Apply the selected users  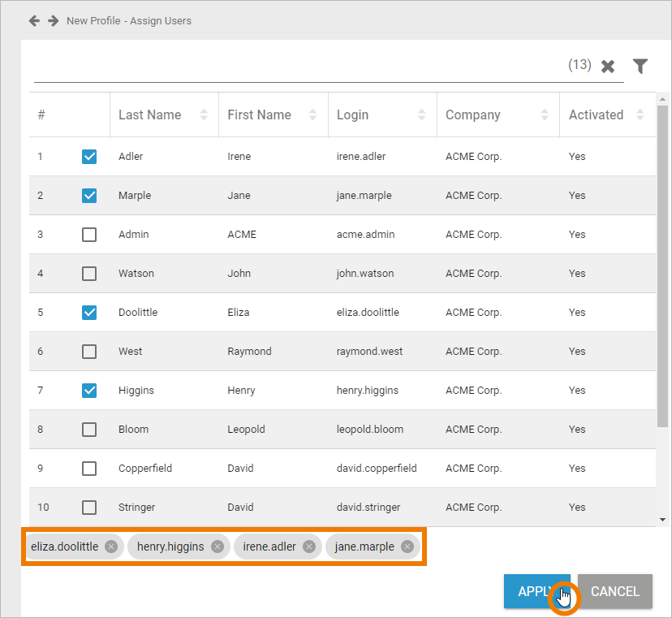click(537, 591)
